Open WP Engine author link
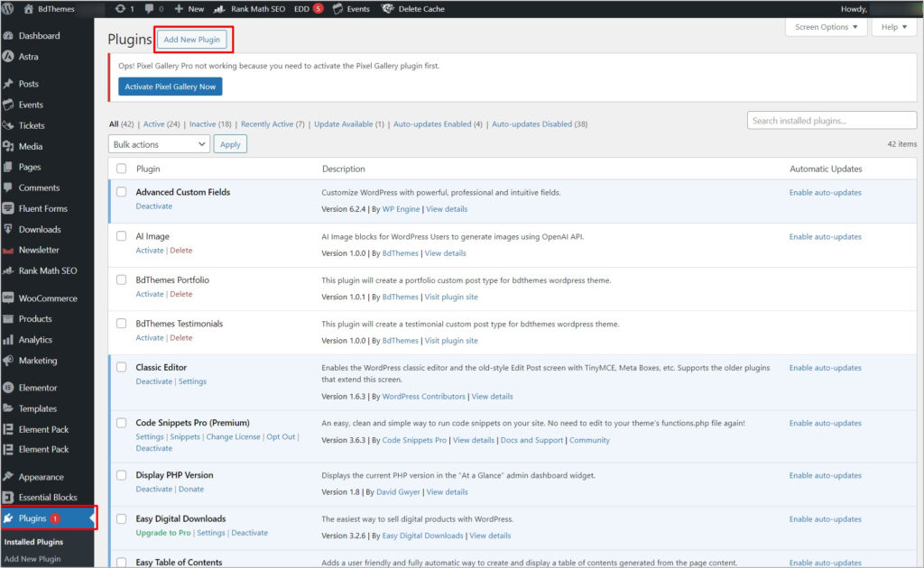 [x=401, y=209]
